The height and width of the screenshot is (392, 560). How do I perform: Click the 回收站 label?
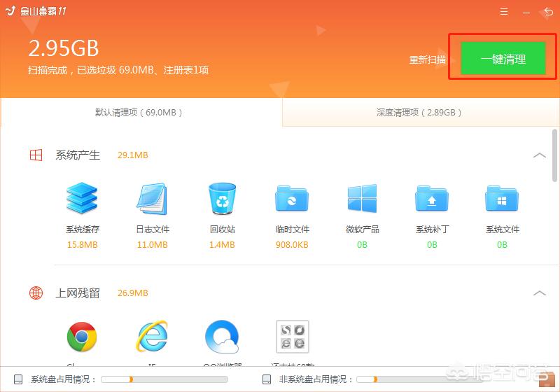[x=222, y=229]
